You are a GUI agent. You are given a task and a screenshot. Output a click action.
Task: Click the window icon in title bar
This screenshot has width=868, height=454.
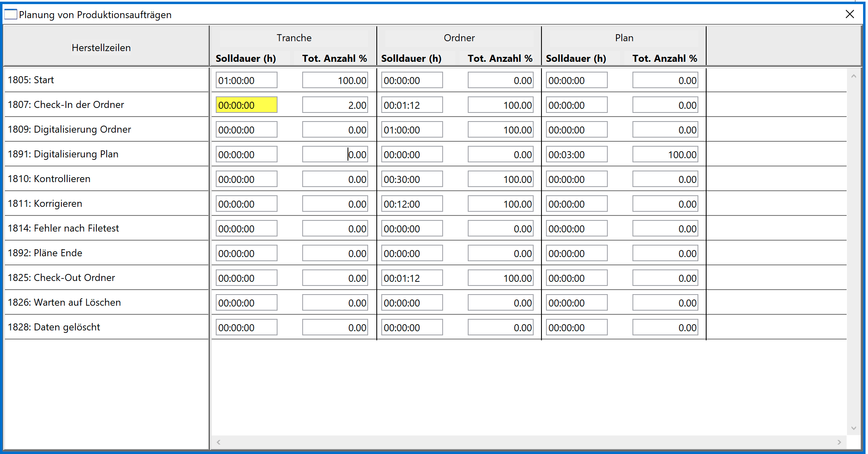[11, 14]
